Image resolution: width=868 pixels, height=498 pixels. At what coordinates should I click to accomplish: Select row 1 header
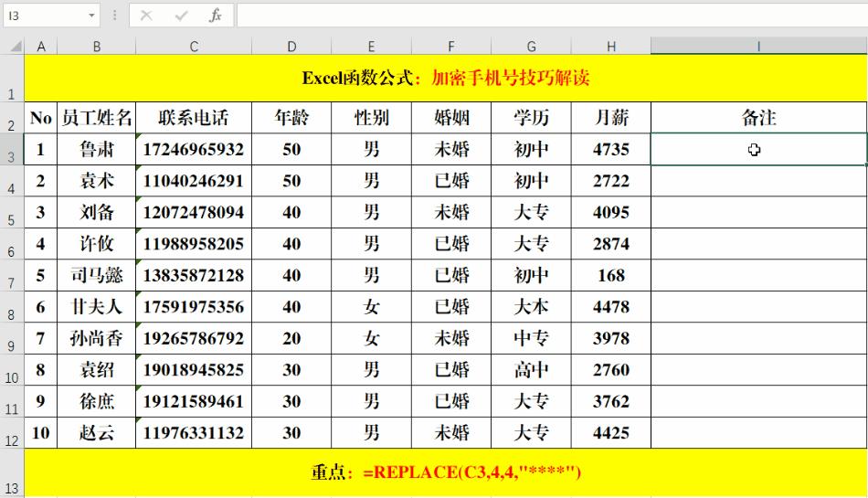[12, 78]
